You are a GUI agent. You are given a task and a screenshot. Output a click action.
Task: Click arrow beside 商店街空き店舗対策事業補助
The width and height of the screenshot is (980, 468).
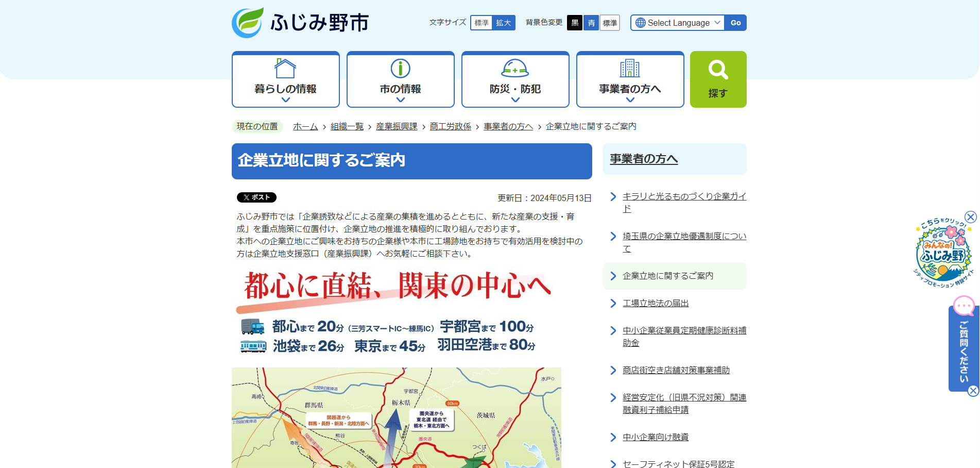613,370
